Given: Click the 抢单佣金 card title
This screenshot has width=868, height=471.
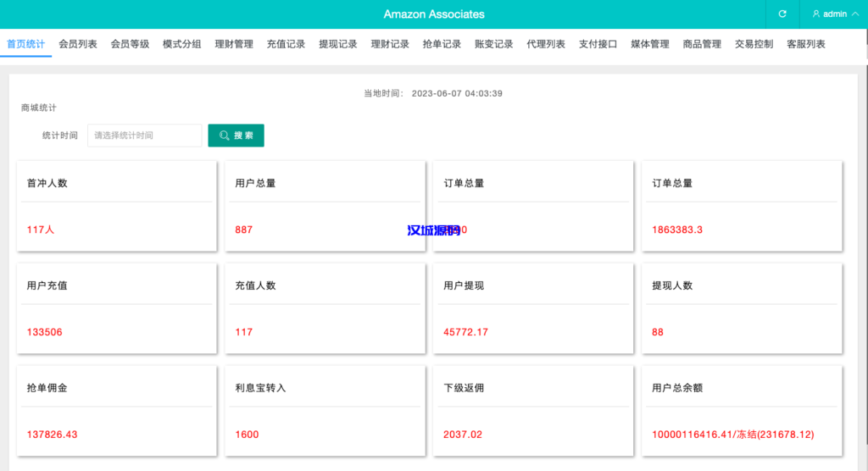Looking at the screenshot, I should (47, 388).
